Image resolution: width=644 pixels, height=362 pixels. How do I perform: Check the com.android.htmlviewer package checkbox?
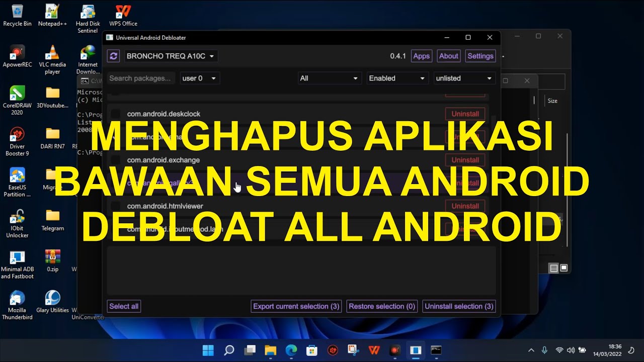coord(115,206)
